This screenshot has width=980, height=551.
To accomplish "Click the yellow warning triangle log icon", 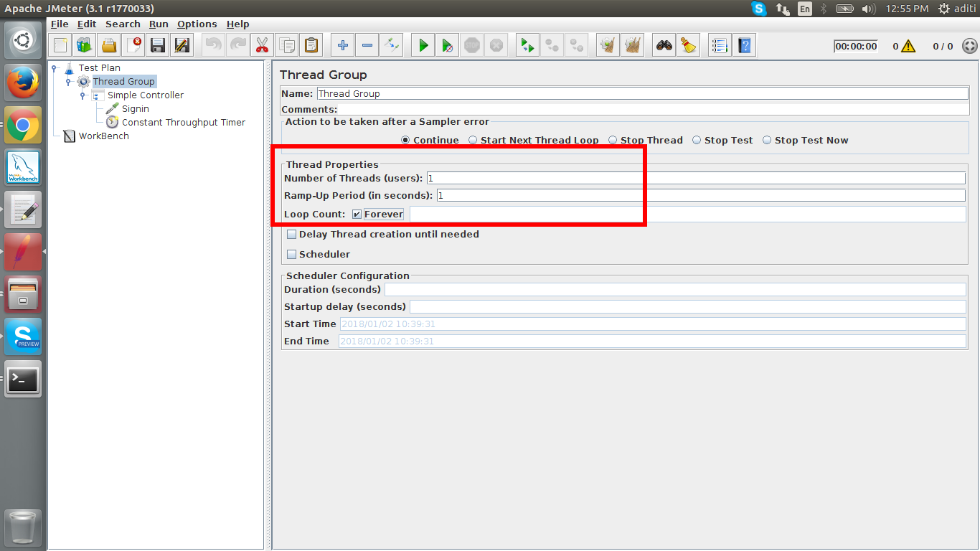I will 908,46.
